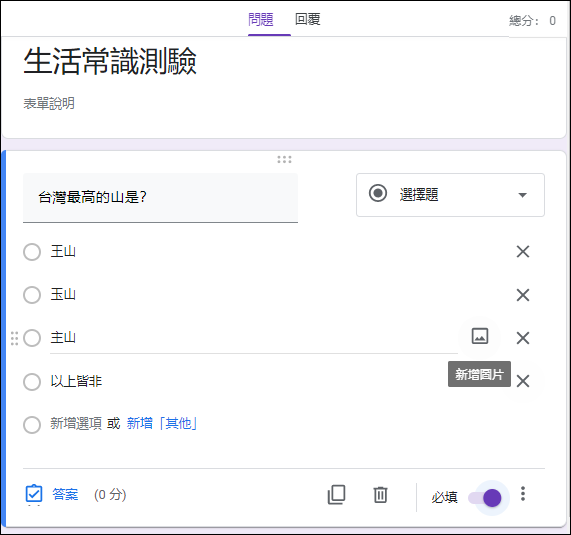Grab the drag handle beside 主山 option
Viewport: 571px width, 535px height.
tap(14, 338)
